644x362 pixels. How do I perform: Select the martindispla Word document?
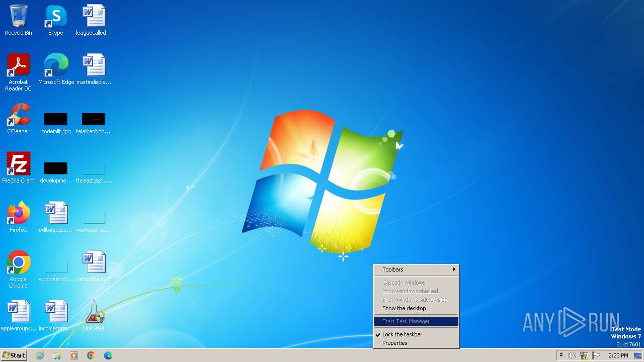(x=94, y=69)
